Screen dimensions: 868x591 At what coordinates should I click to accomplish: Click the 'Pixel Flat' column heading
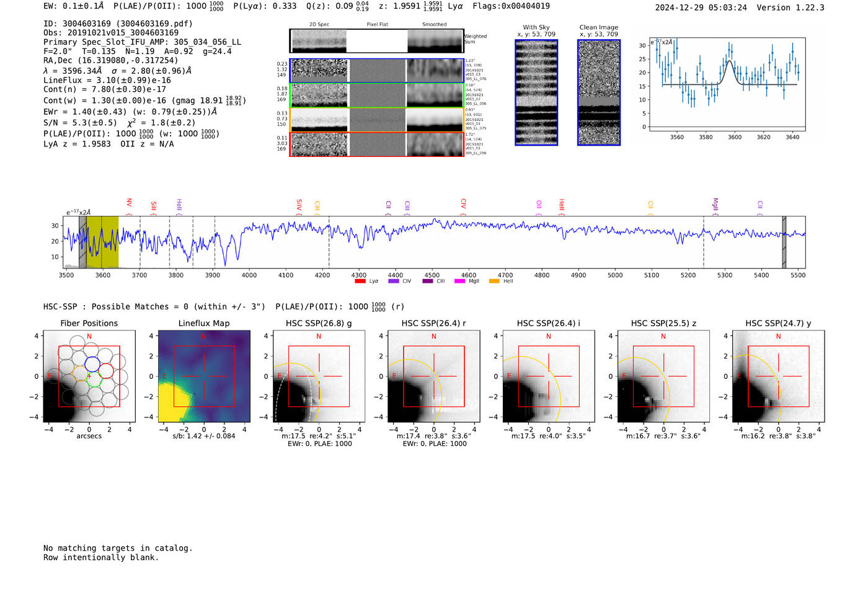click(377, 24)
